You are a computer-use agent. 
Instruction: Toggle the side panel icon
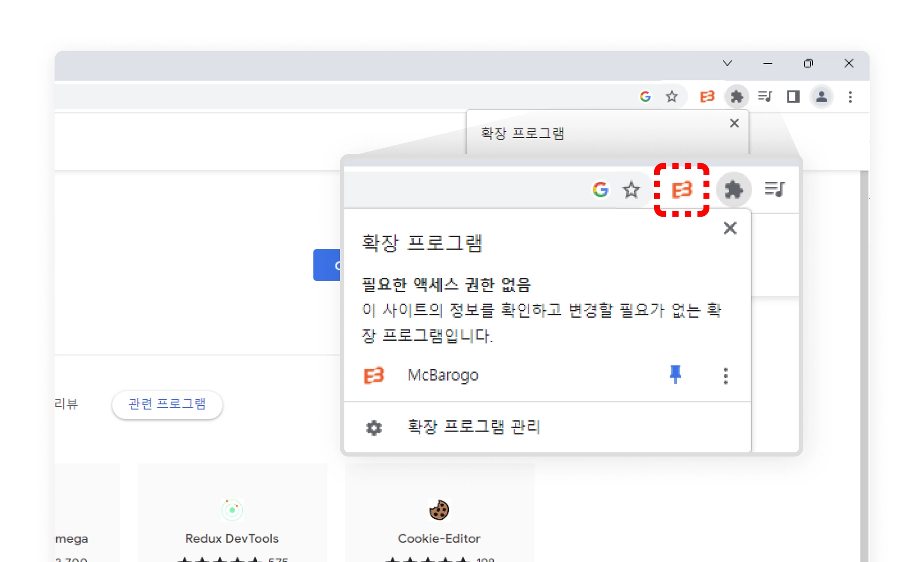pyautogui.click(x=793, y=97)
